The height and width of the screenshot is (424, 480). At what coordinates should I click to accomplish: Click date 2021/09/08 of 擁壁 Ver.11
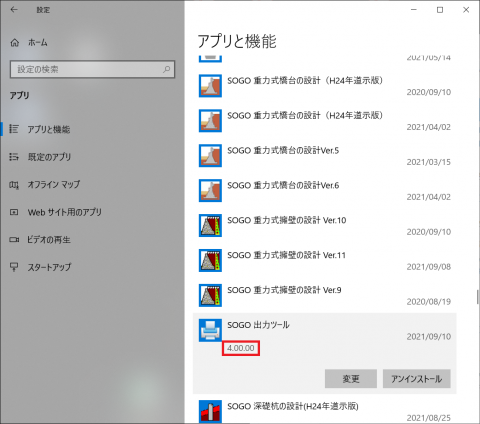coord(429,267)
